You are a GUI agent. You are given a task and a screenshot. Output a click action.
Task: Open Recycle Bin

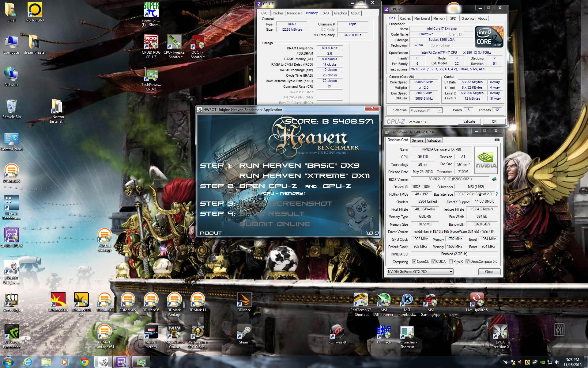pos(11,109)
